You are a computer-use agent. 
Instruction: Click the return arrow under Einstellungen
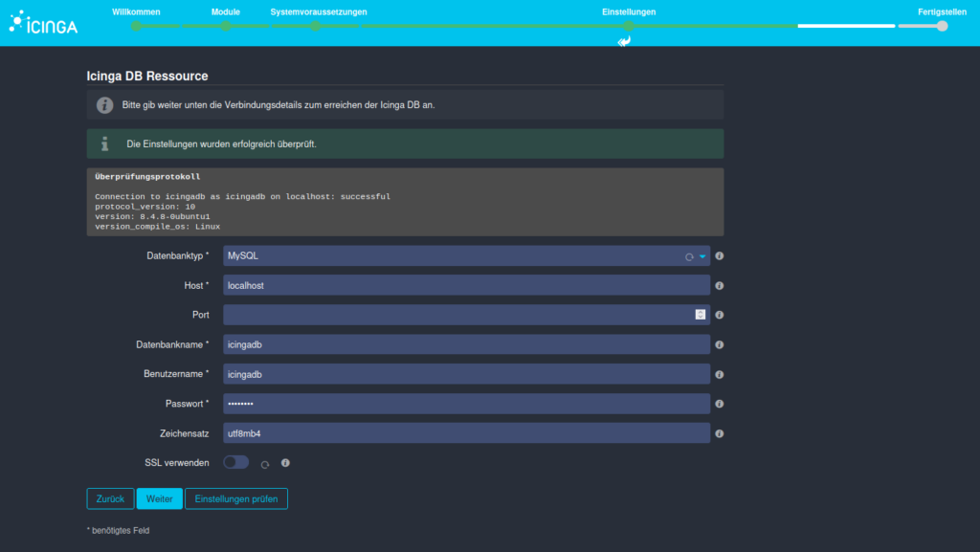click(x=624, y=41)
